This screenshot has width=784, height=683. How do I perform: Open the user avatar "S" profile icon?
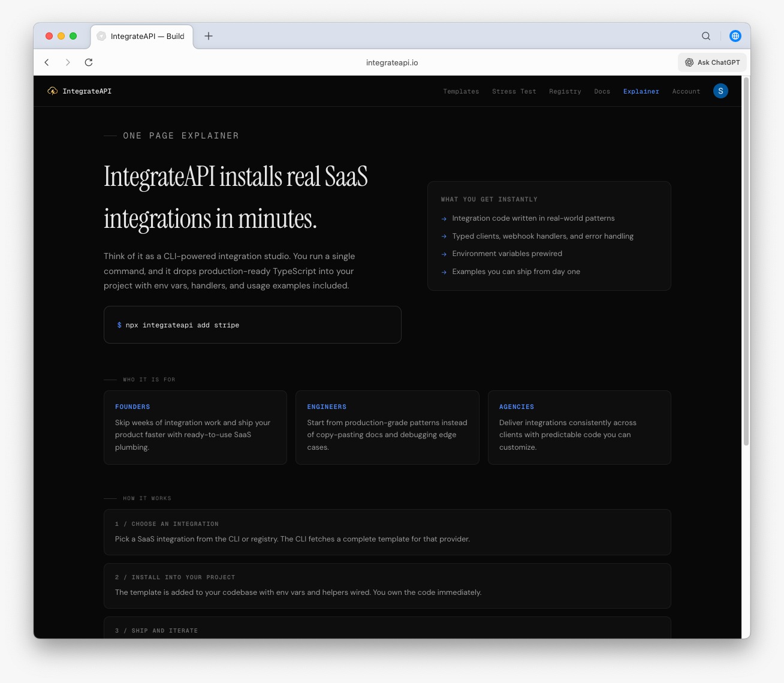coord(720,91)
